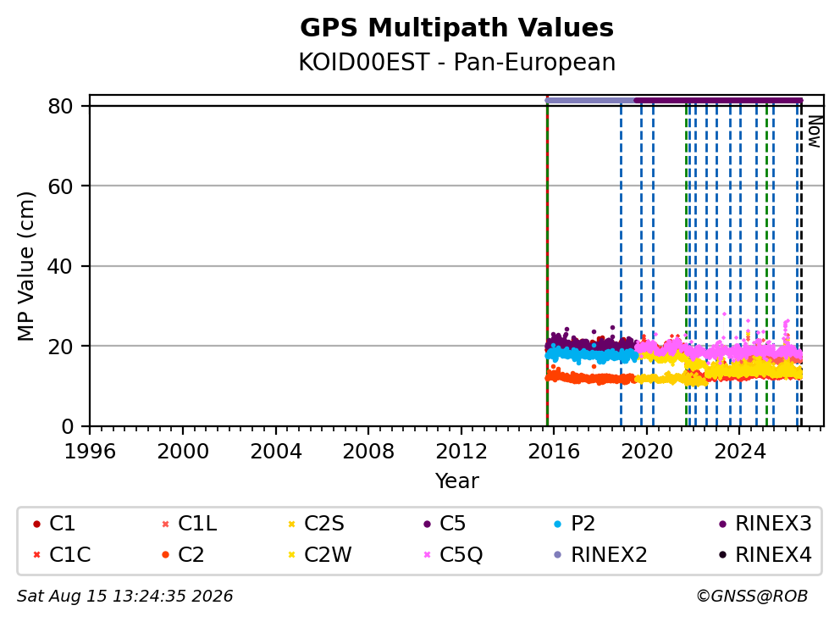This screenshot has width=840, height=622.
Task: Click the C2W legend entry
Action: (x=320, y=555)
